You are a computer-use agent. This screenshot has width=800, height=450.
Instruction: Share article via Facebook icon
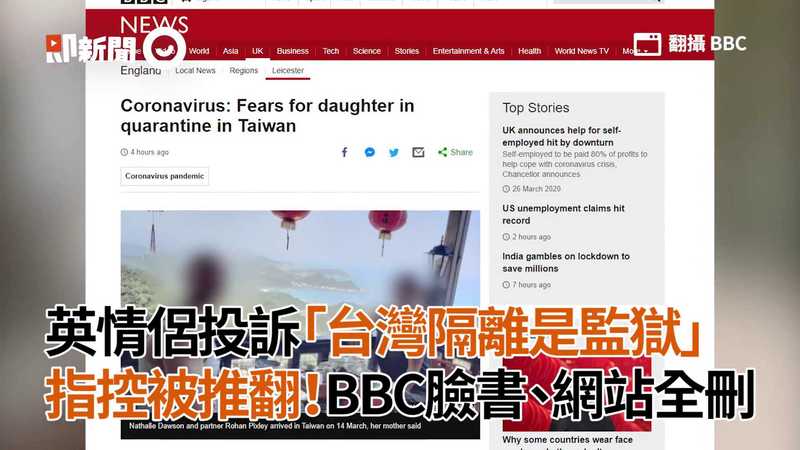[x=344, y=153]
